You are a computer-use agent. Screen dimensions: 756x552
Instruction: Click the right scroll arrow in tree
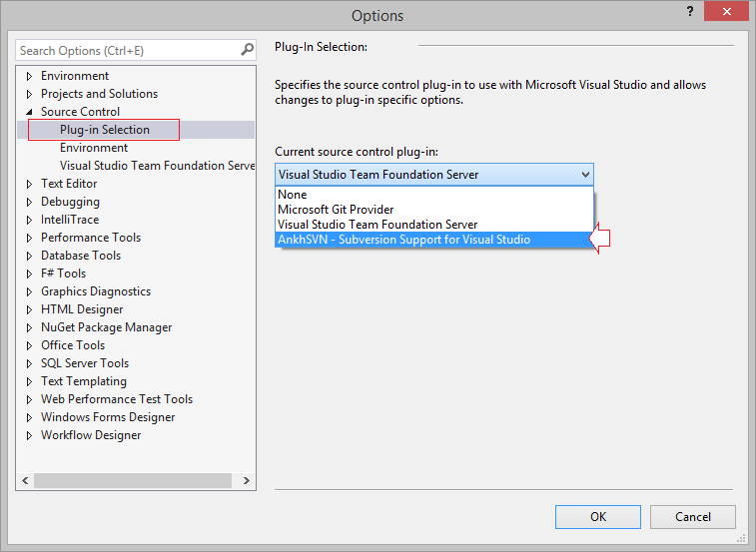click(247, 481)
